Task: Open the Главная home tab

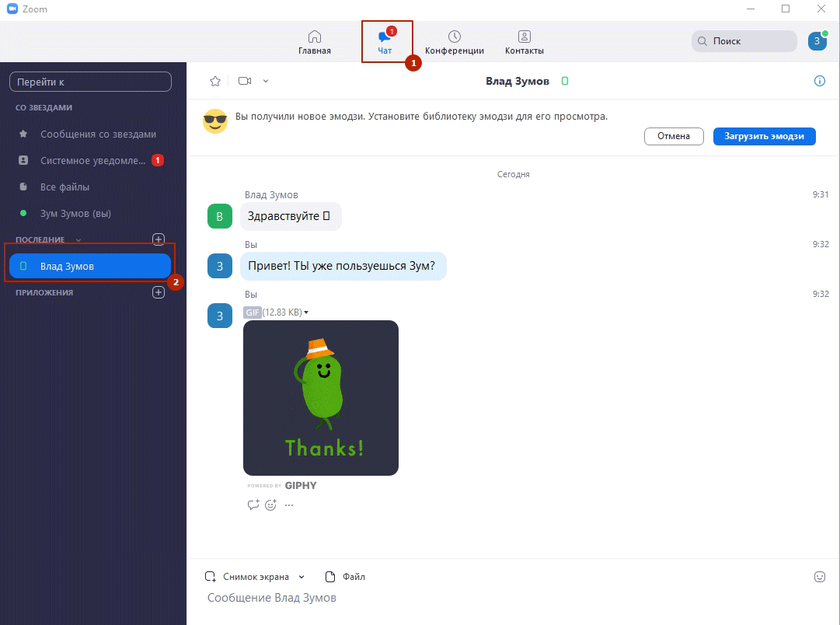Action: pyautogui.click(x=315, y=42)
